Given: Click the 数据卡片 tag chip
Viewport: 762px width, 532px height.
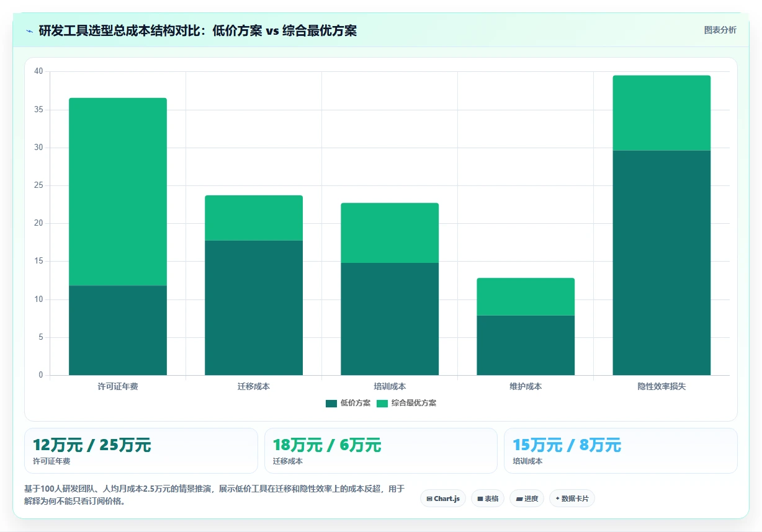Looking at the screenshot, I should coord(572,499).
